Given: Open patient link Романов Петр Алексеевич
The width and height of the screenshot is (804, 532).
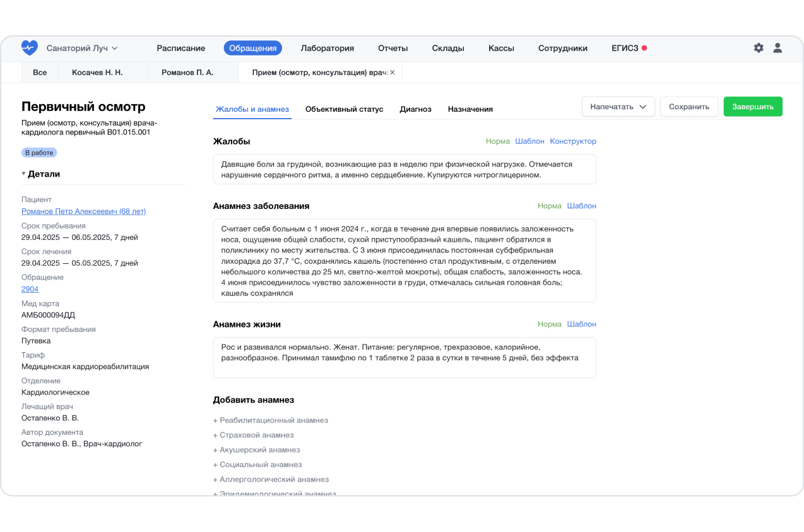Looking at the screenshot, I should [x=83, y=211].
